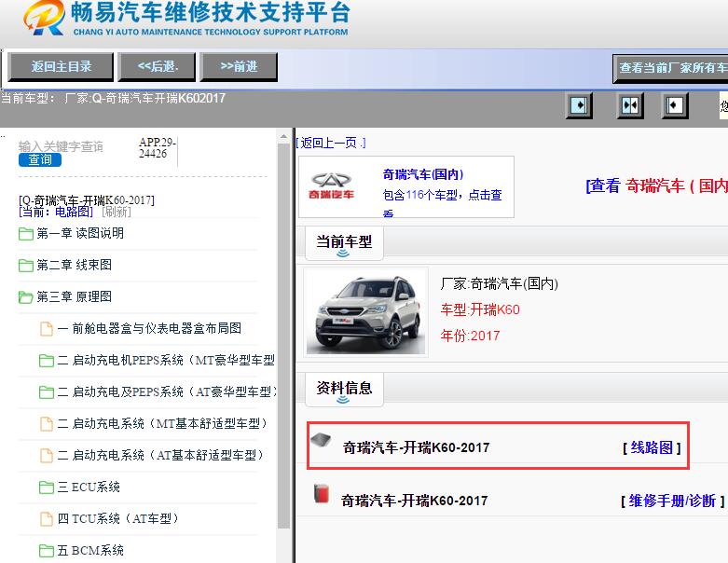Click the 返回上一页 link
Image resolution: width=728 pixels, height=563 pixels.
click(x=331, y=143)
